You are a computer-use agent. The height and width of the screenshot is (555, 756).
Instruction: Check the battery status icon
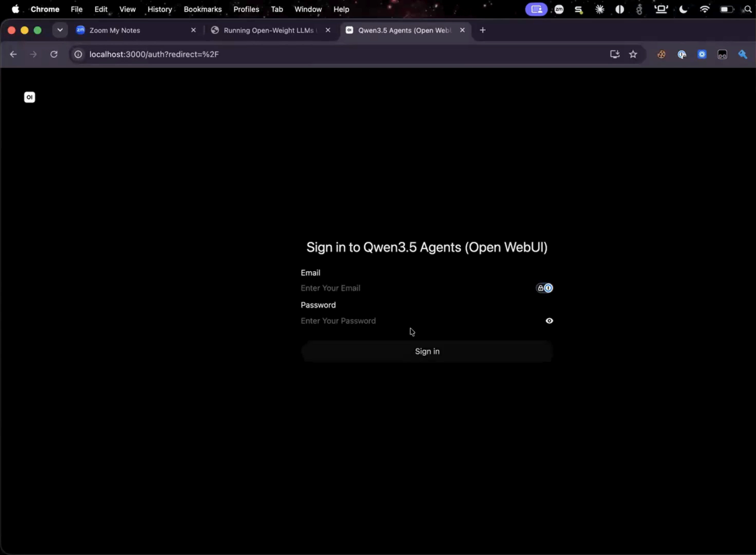point(727,9)
